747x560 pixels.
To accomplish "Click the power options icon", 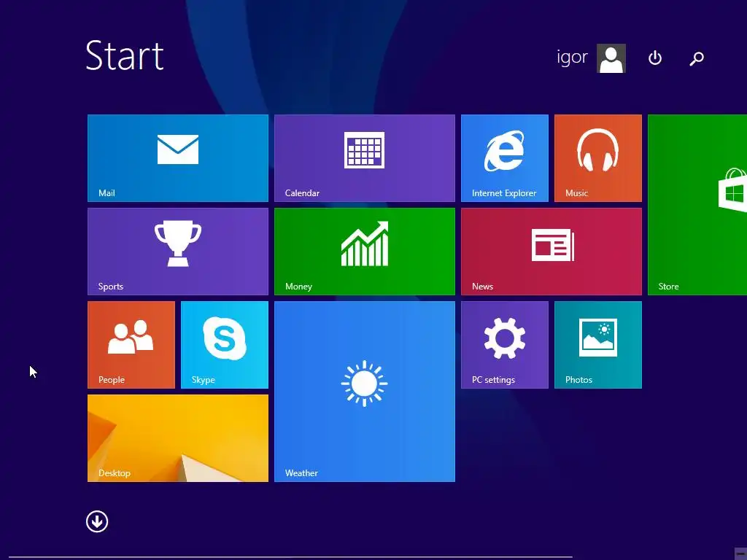I will click(655, 58).
